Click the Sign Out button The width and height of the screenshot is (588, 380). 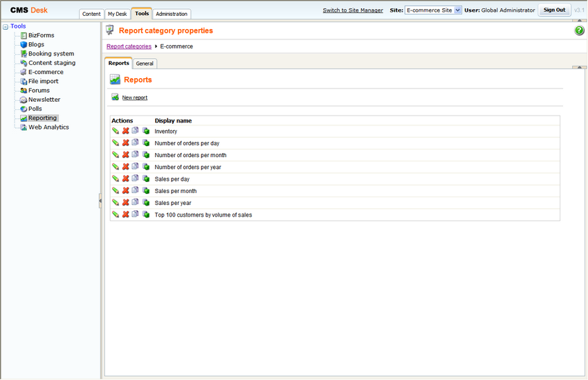pos(554,10)
